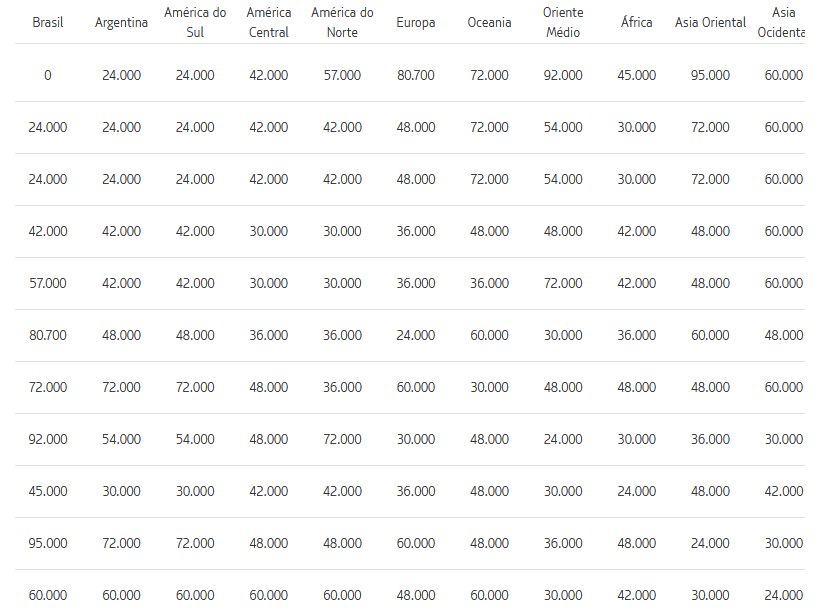Select the 95.000 value under Asia Oriental
The image size is (820, 611).
(710, 75)
